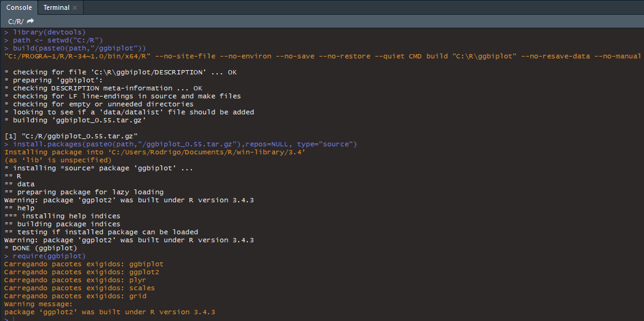Image resolution: width=644 pixels, height=321 pixels.
Task: Click line 'checking for empty or unneeded directories'
Action: click(99, 105)
